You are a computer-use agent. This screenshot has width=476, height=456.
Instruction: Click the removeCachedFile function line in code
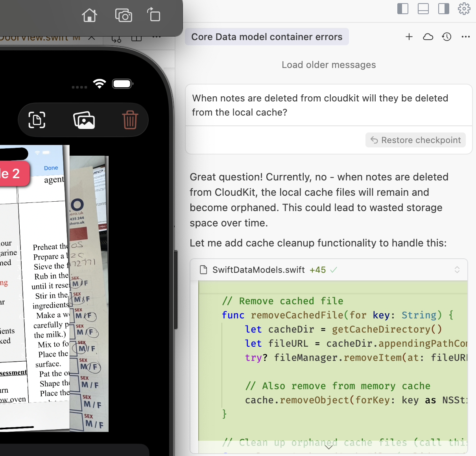coord(337,315)
